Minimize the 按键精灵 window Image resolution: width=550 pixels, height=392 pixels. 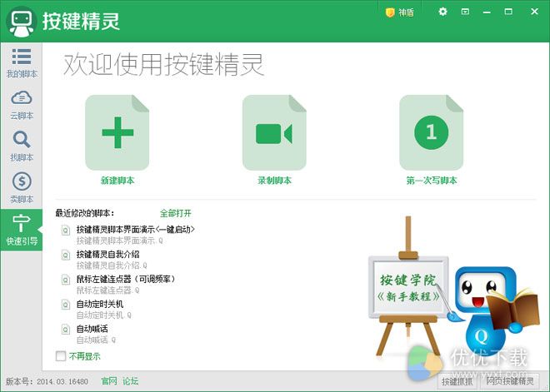[487, 12]
